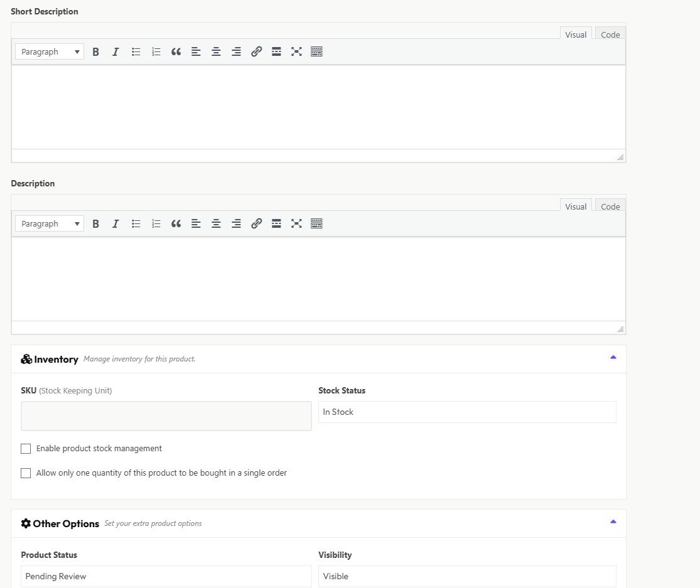The height and width of the screenshot is (588, 700).
Task: Switch Description editor to Visual tab
Action: point(575,206)
